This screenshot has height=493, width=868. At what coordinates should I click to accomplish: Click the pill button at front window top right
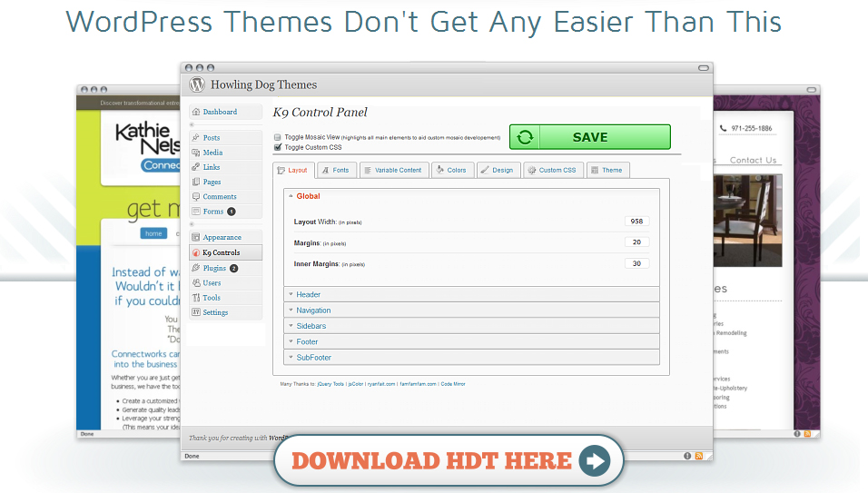pyautogui.click(x=703, y=68)
